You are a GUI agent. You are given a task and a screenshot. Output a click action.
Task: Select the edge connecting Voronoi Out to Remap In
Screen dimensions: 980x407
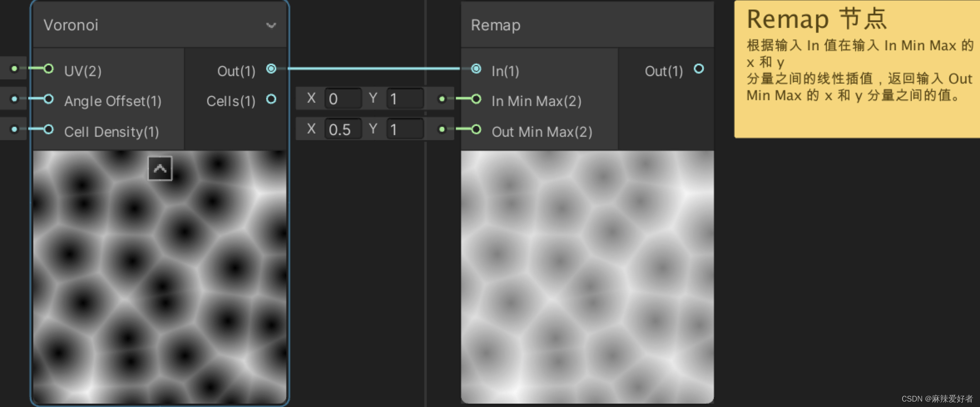(374, 69)
